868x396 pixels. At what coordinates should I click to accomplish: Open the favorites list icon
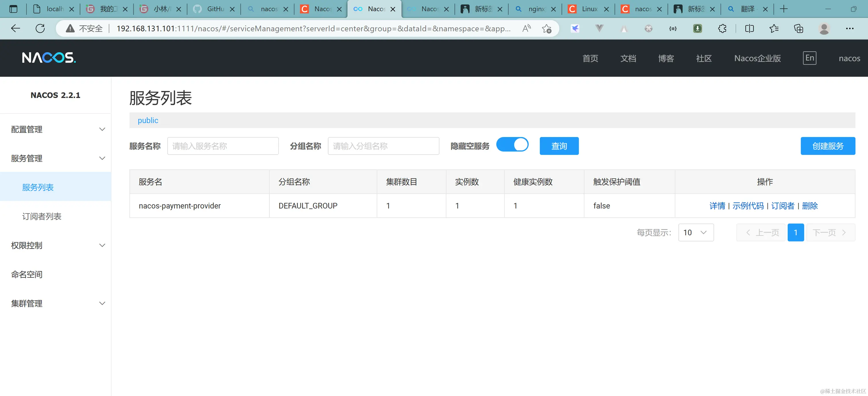(x=774, y=29)
